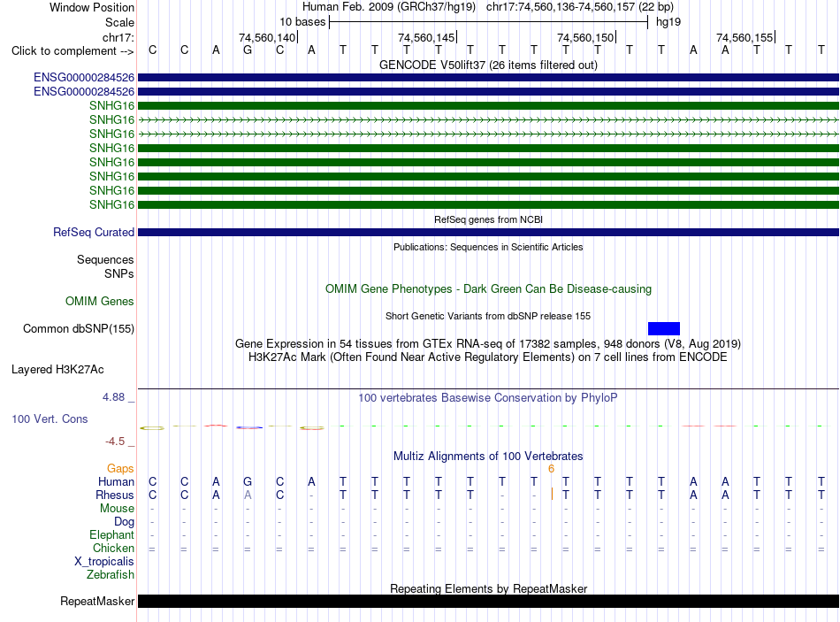This screenshot has height=622, width=840.
Task: Click the 'hg19' label beside the scale bar
Action: (x=668, y=22)
